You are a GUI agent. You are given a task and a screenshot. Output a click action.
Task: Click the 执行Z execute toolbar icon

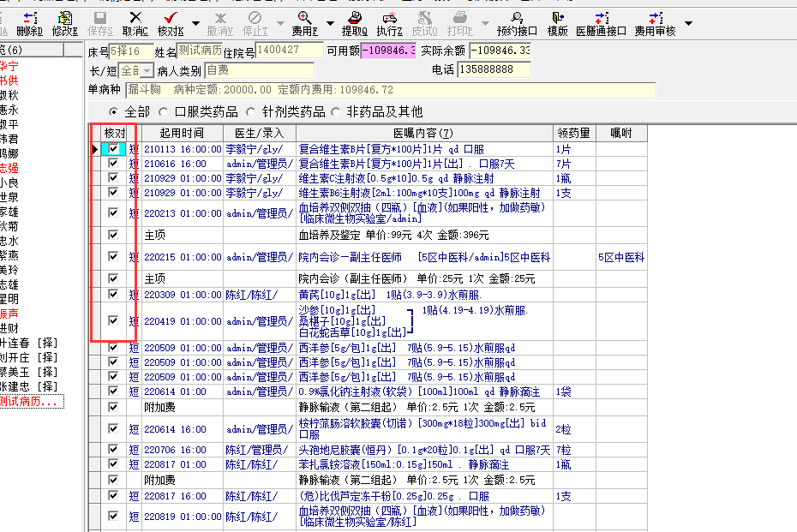coord(389,24)
